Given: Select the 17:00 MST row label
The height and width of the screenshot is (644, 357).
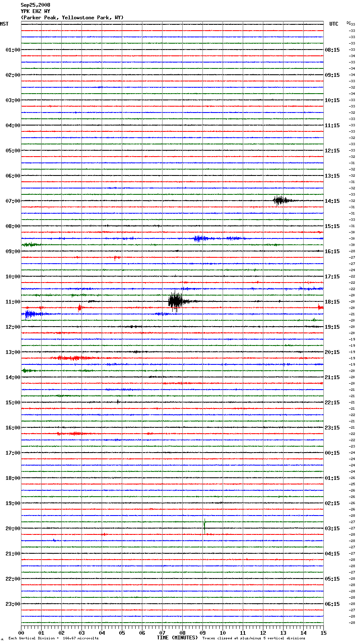Looking at the screenshot, I should click(13, 453).
